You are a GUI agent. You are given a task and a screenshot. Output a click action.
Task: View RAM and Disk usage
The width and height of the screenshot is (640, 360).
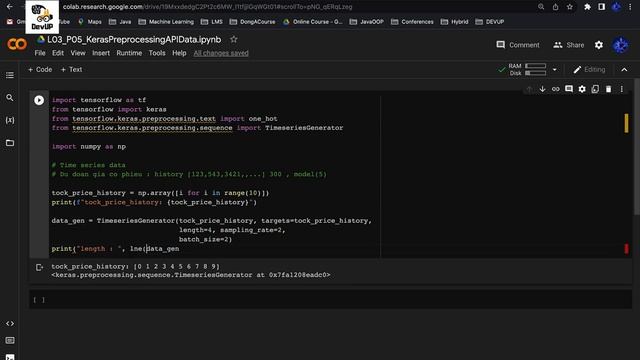(527, 69)
